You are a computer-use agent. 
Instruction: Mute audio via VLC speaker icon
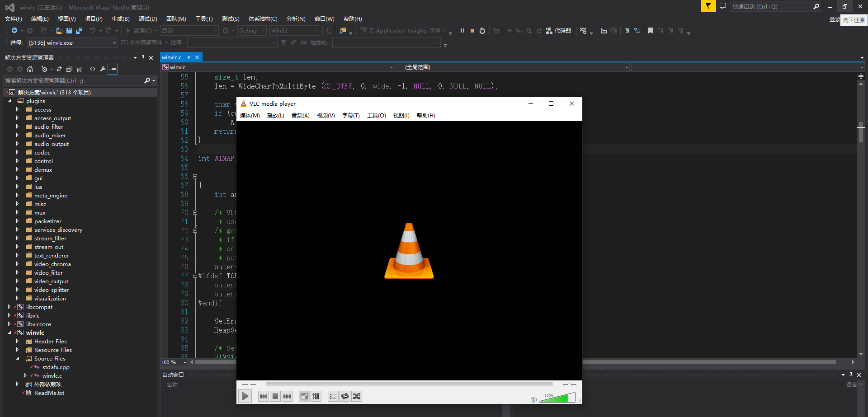(533, 399)
